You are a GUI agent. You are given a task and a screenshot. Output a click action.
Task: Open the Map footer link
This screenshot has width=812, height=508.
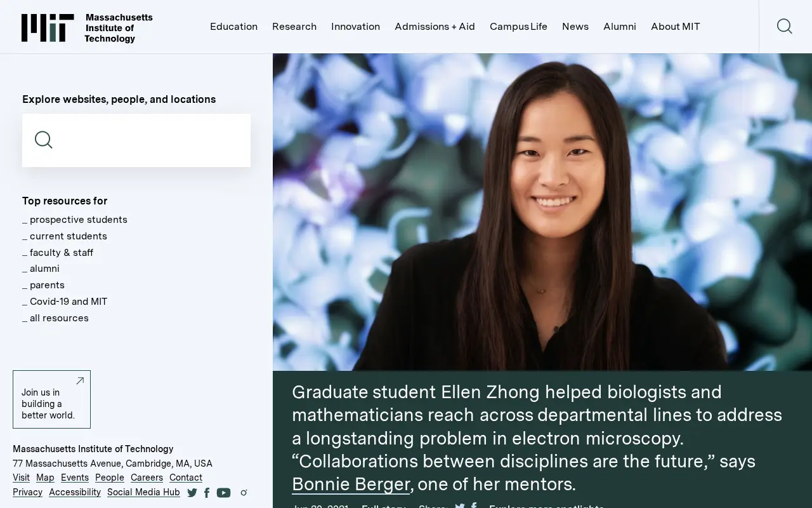click(x=45, y=478)
